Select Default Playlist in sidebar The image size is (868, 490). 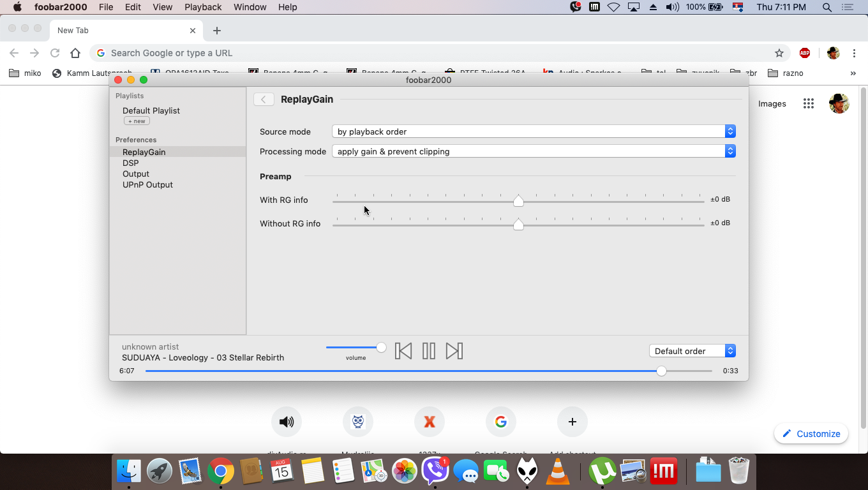pos(151,110)
